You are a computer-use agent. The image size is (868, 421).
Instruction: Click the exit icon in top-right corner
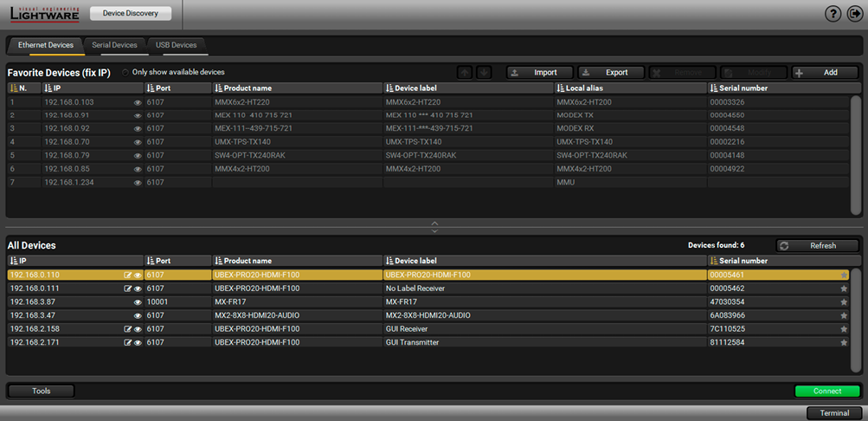(854, 14)
